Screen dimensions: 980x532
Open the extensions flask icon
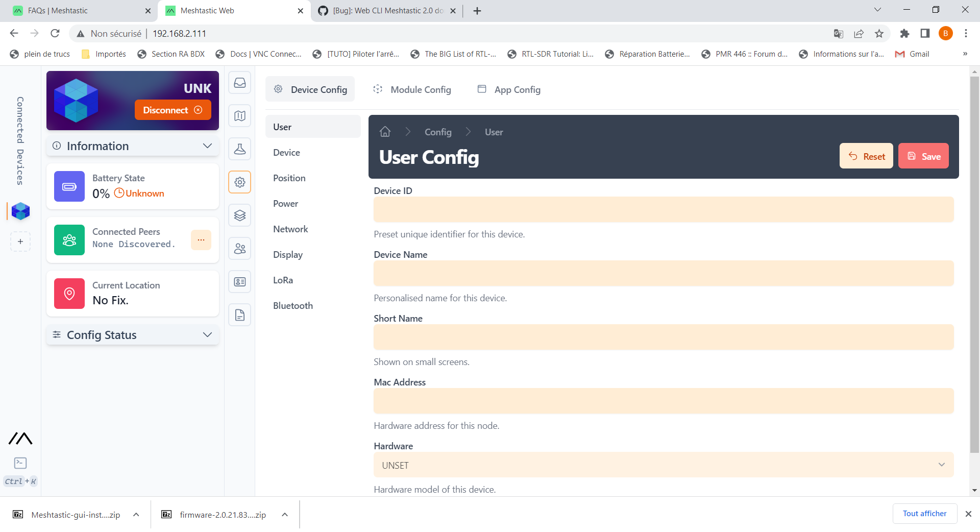[x=240, y=149]
